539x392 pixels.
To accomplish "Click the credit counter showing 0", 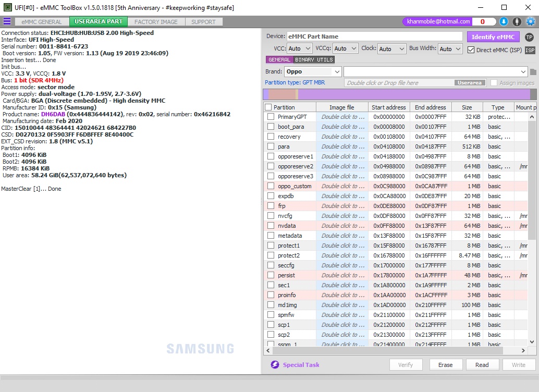I will (483, 22).
